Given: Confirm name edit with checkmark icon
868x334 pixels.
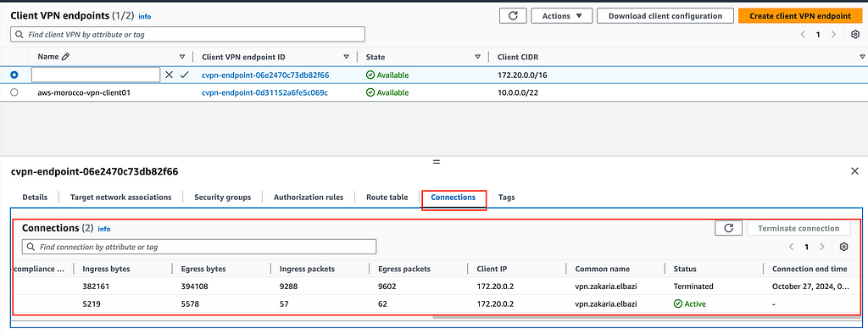Looking at the screenshot, I should pos(185,75).
